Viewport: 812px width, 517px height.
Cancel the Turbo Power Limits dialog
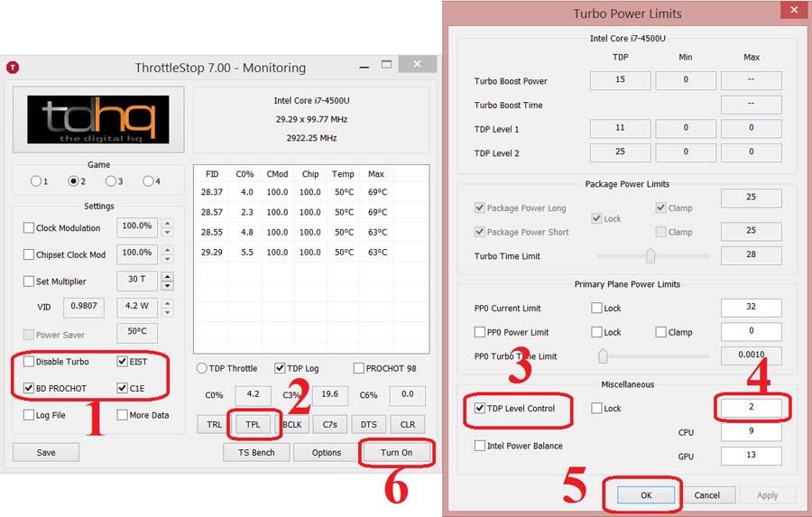pyautogui.click(x=706, y=495)
